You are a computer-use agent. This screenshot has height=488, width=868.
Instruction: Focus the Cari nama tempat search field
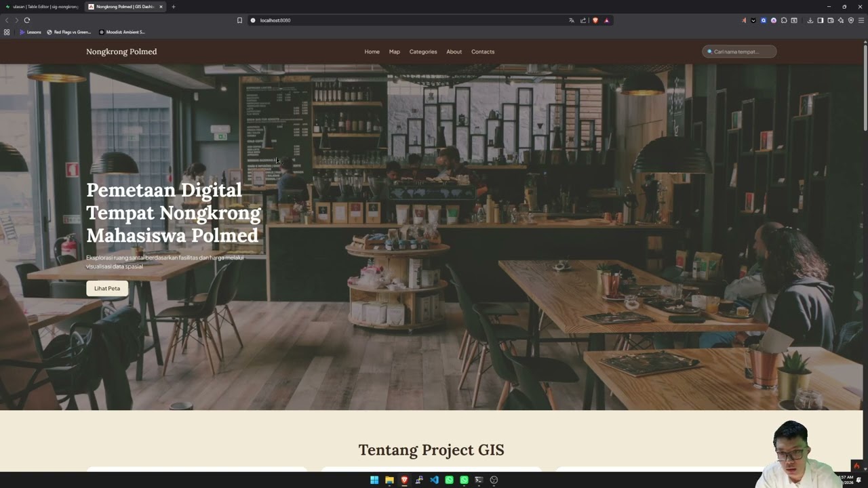pyautogui.click(x=739, y=52)
